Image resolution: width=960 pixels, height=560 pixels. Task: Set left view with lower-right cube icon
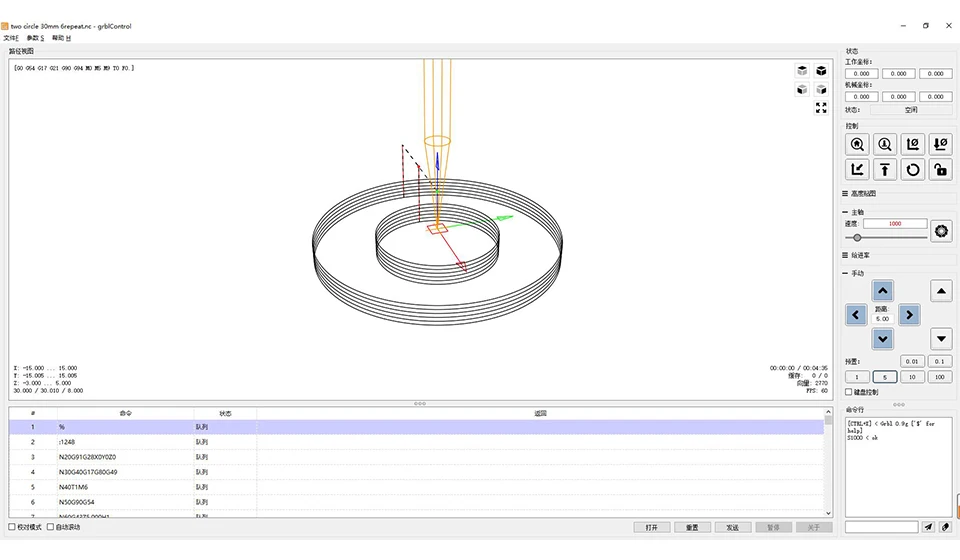[821, 89]
